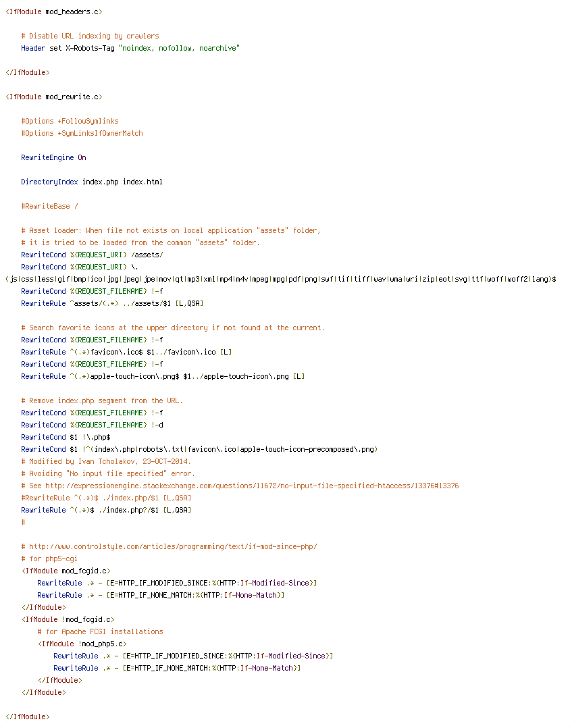Click the Header set X-Robots-Tag line
The height and width of the screenshot is (728, 570).
130,48
